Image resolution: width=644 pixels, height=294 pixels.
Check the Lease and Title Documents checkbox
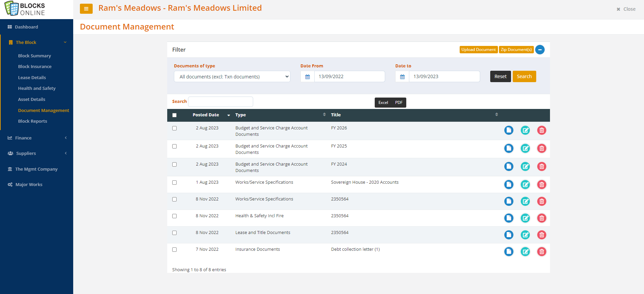click(x=174, y=233)
